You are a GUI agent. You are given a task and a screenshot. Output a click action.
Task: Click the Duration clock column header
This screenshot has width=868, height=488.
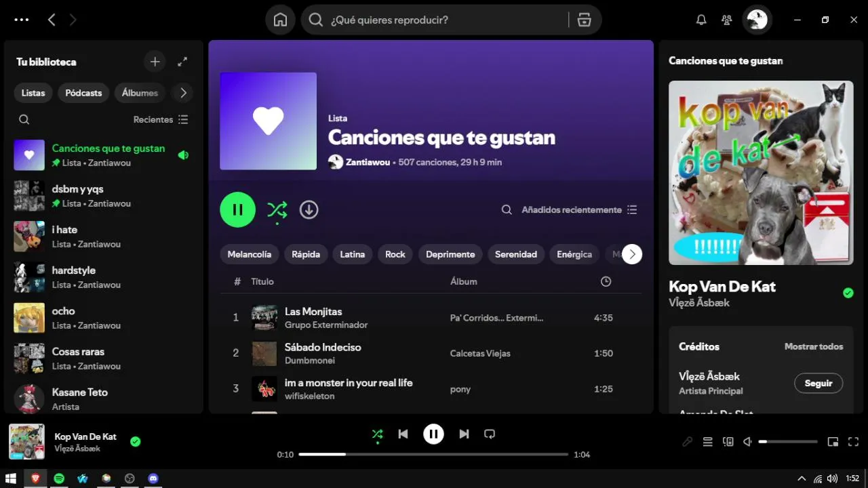[x=606, y=281]
